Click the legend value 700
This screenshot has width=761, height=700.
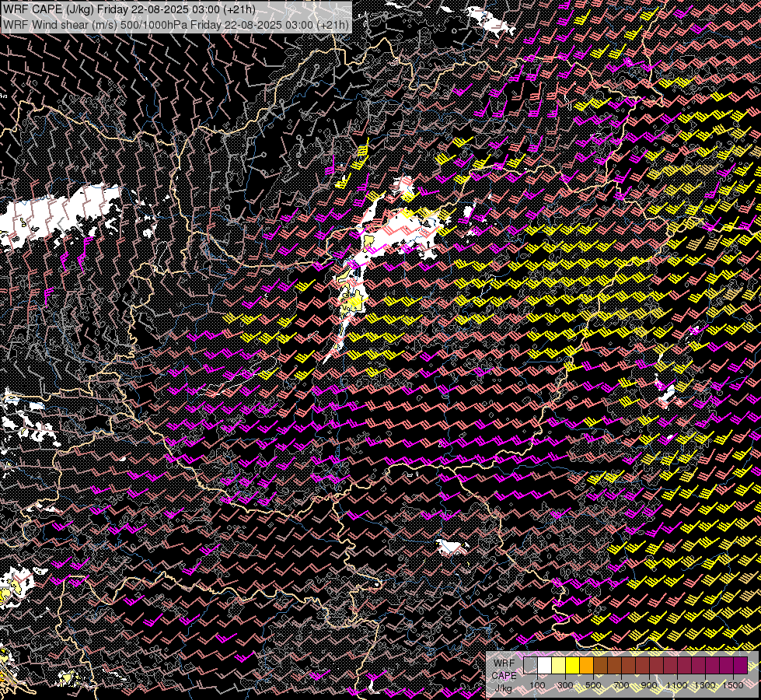click(621, 685)
